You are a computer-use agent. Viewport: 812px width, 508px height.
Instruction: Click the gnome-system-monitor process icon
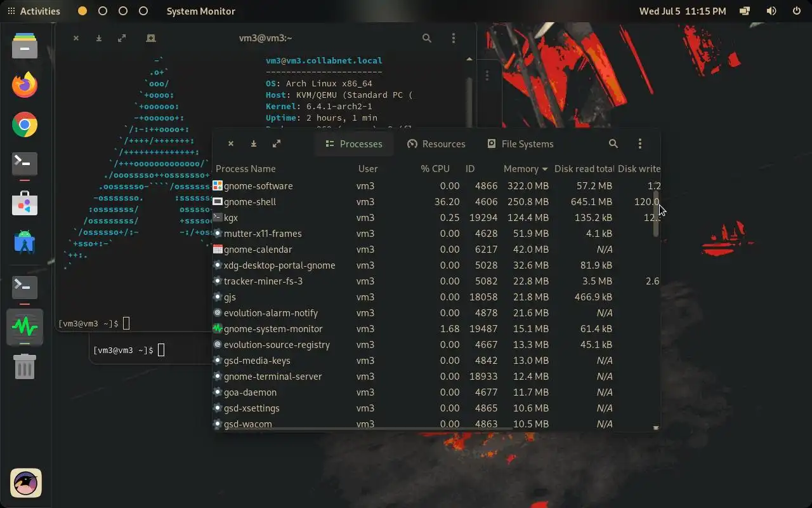218,328
